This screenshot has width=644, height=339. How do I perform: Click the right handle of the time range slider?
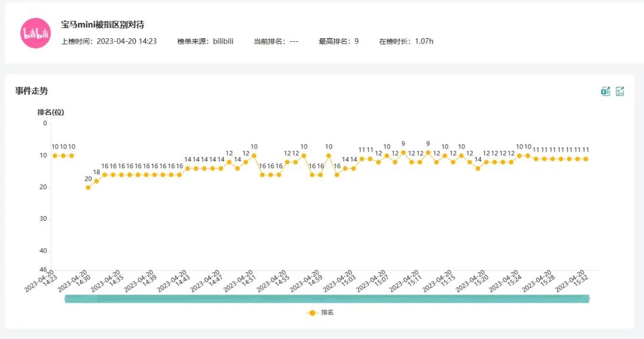588,298
